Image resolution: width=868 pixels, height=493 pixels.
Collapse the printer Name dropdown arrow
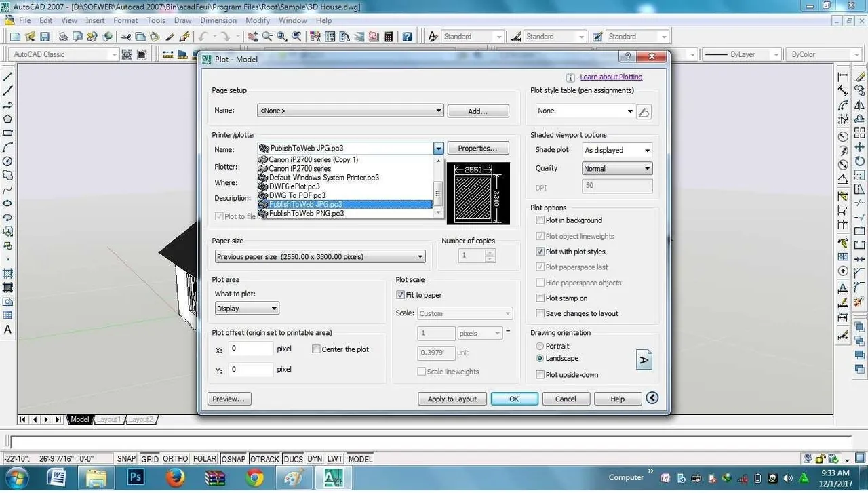point(439,149)
